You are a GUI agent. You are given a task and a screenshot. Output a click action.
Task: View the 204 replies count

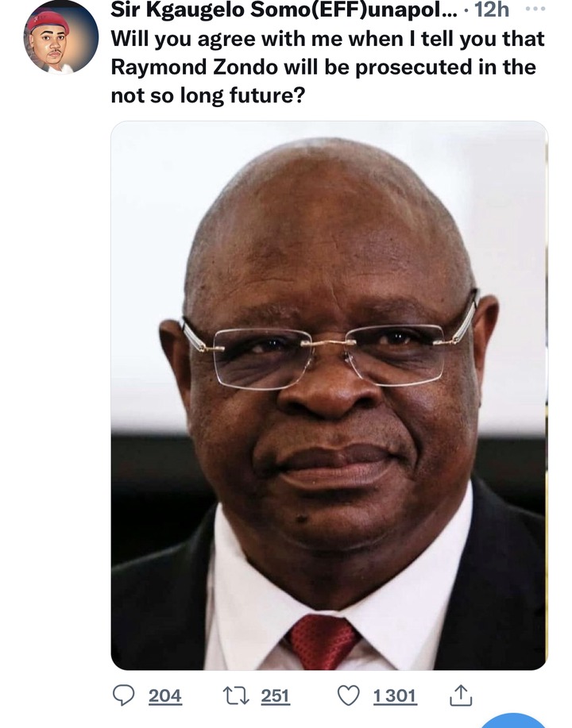165,695
